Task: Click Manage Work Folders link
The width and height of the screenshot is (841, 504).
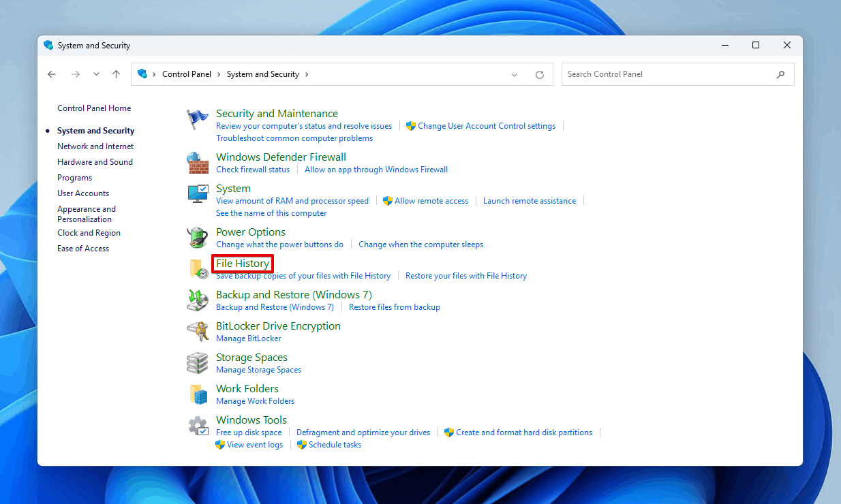Action: click(x=255, y=401)
